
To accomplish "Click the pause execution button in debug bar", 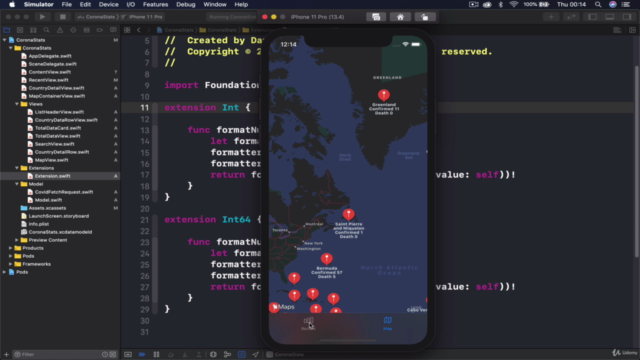I will click(x=156, y=354).
